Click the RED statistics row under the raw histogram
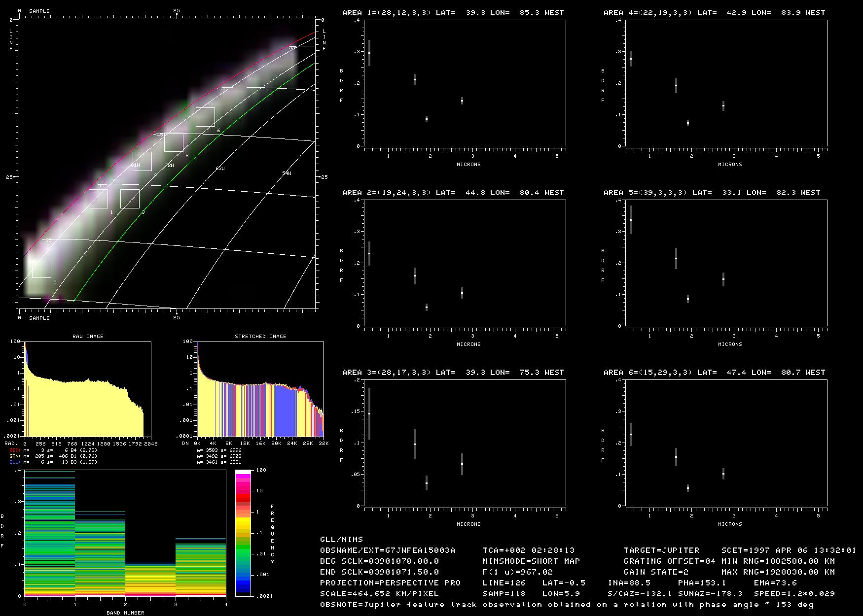Screen dimensions: 863x616 [x=53, y=450]
